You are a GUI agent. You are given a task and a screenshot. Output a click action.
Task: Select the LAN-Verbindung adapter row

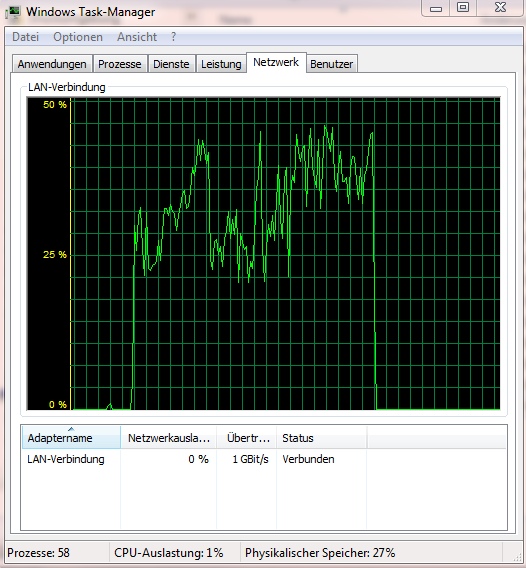click(x=264, y=459)
